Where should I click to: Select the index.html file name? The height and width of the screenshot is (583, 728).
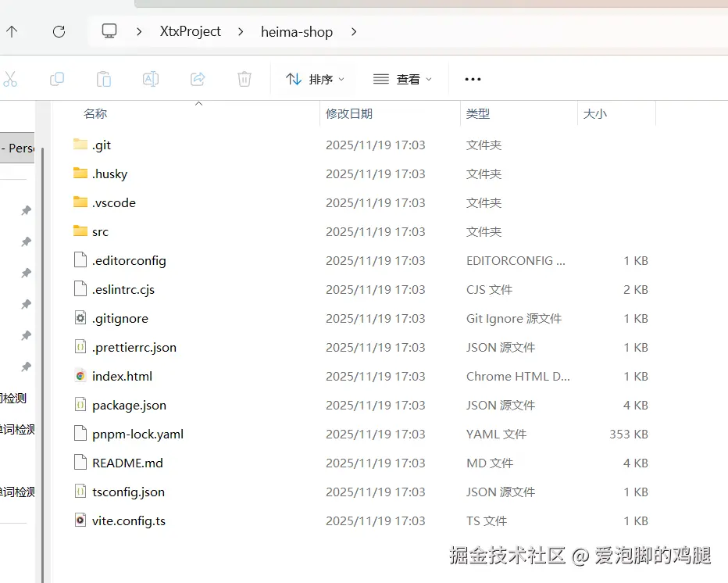pyautogui.click(x=122, y=376)
